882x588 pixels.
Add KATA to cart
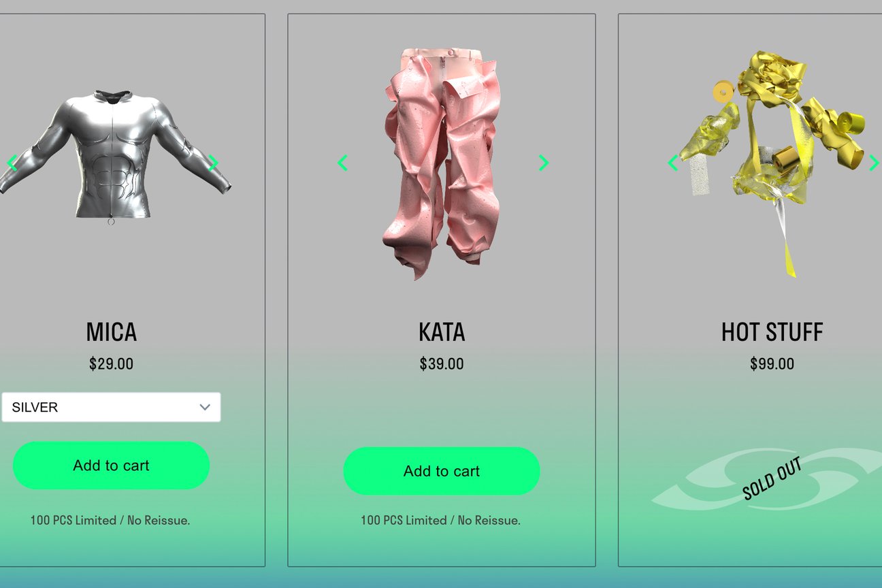[442, 471]
